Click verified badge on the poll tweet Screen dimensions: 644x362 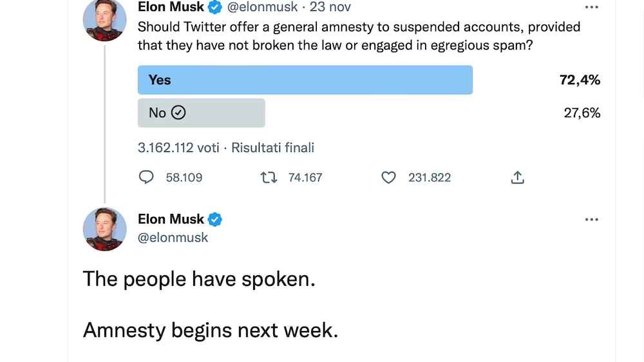click(215, 7)
